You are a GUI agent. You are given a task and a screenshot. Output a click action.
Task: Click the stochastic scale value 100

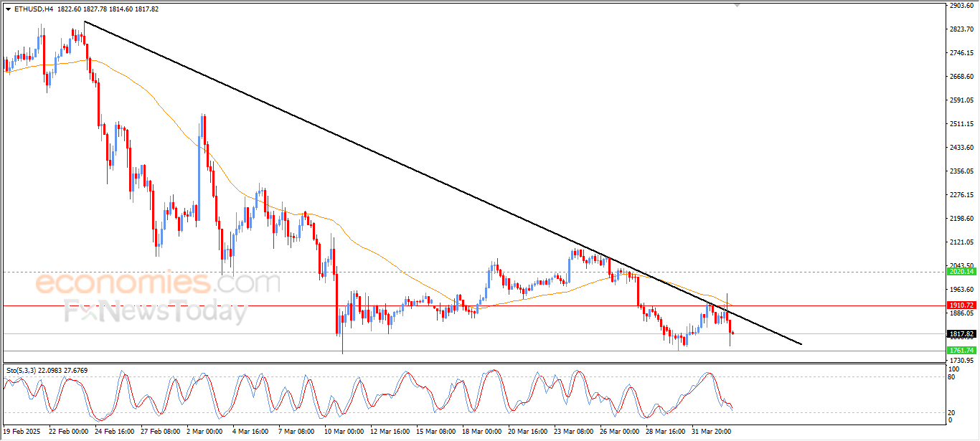coord(954,369)
